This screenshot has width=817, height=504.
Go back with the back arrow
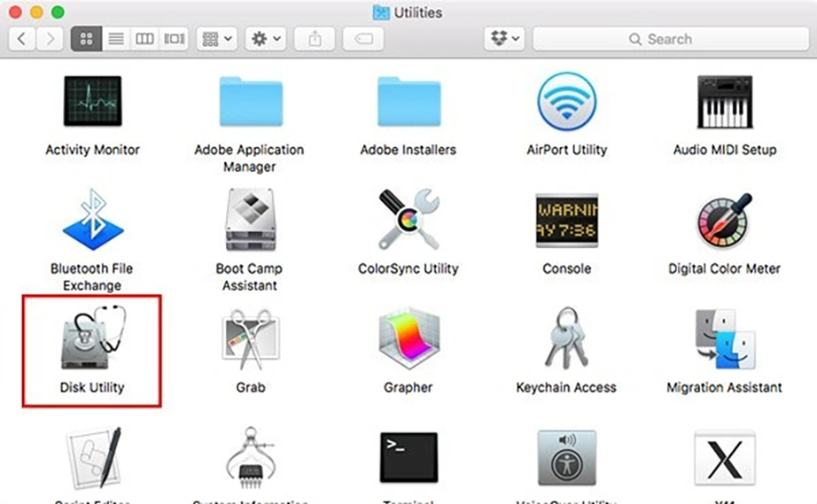tap(22, 38)
